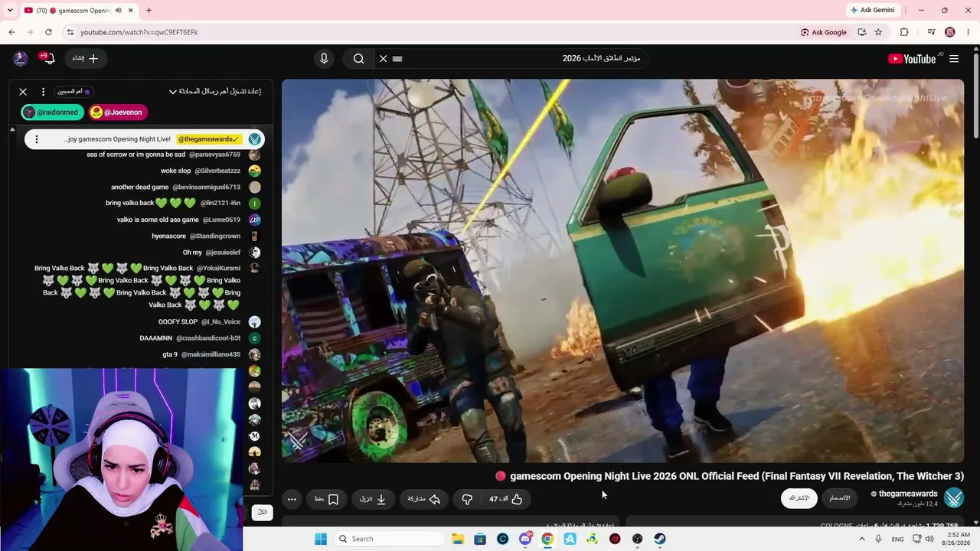Join thegameawards channel membership
980x551 pixels.
point(840,498)
